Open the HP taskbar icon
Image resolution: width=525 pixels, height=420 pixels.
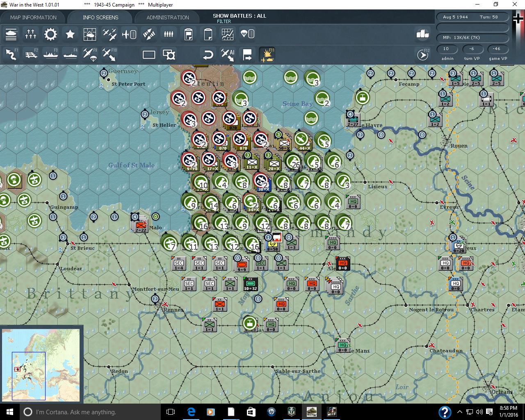pyautogui.click(x=271, y=412)
